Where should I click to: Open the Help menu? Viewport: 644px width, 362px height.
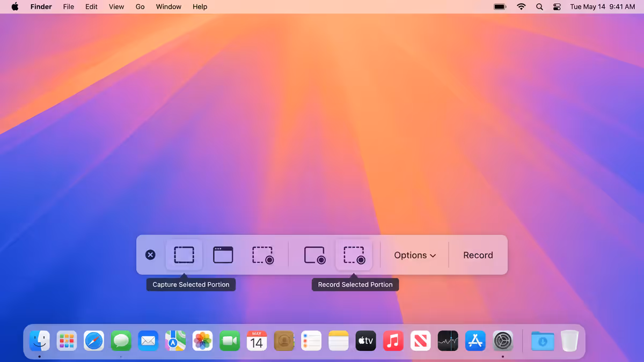(200, 6)
